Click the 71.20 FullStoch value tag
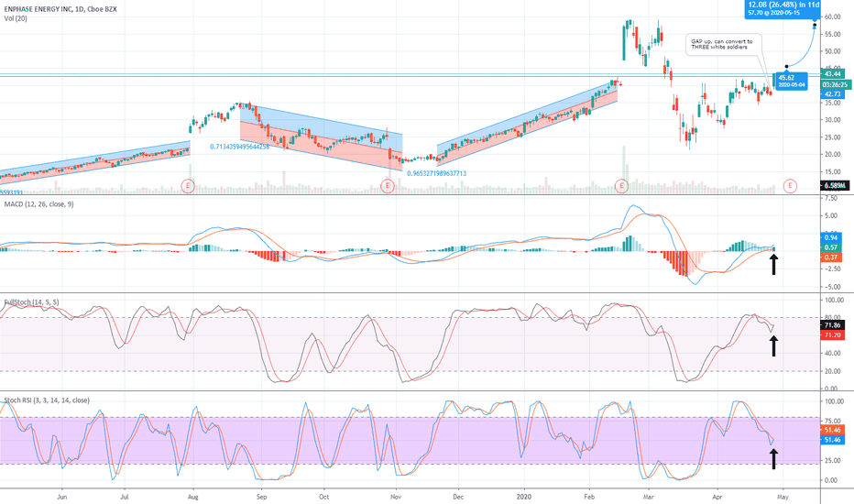 pyautogui.click(x=833, y=335)
